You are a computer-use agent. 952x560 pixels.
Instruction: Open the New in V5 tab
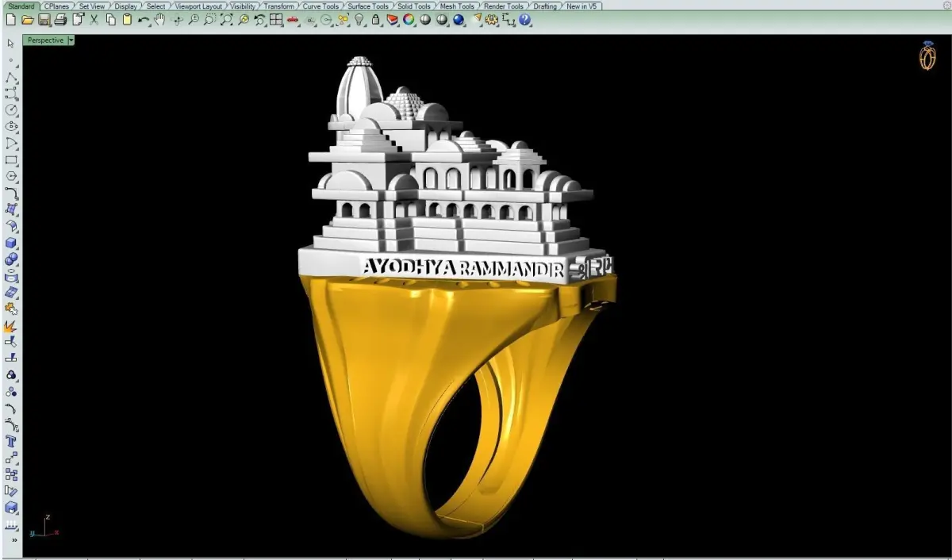tap(582, 6)
